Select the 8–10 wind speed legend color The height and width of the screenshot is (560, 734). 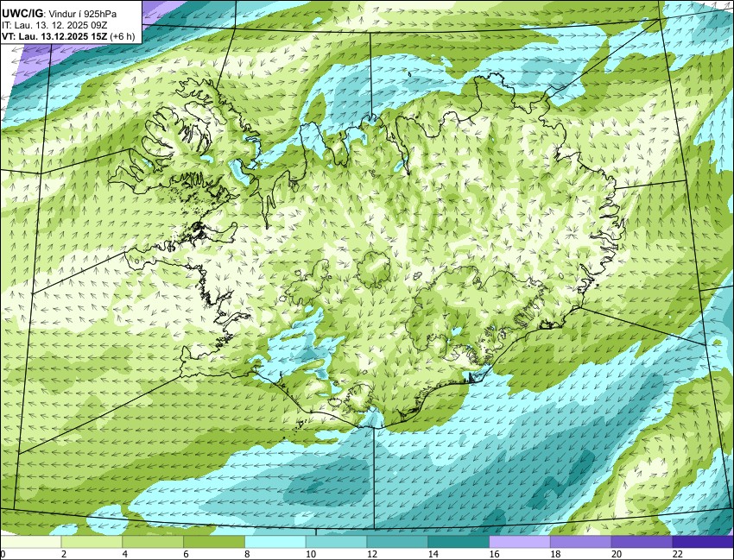coord(275,542)
